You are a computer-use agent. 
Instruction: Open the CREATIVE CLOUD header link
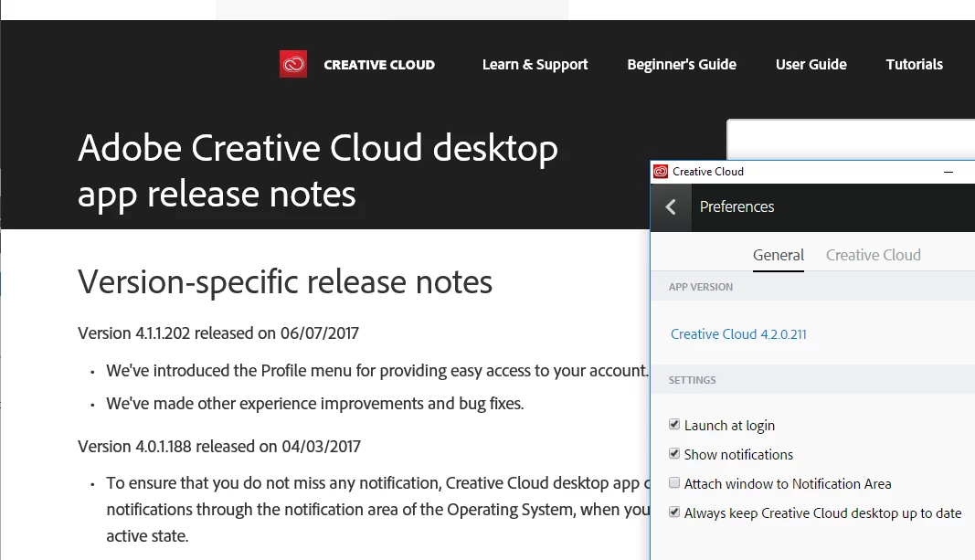(379, 65)
